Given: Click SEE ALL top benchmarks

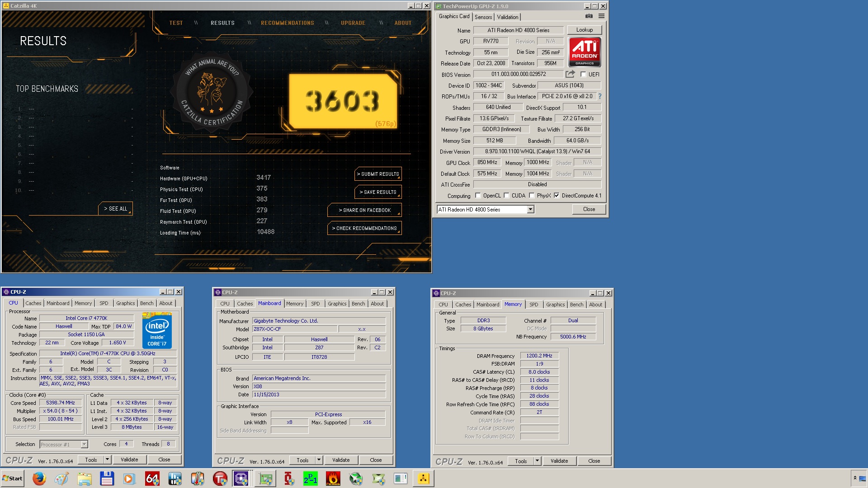Looking at the screenshot, I should [115, 209].
